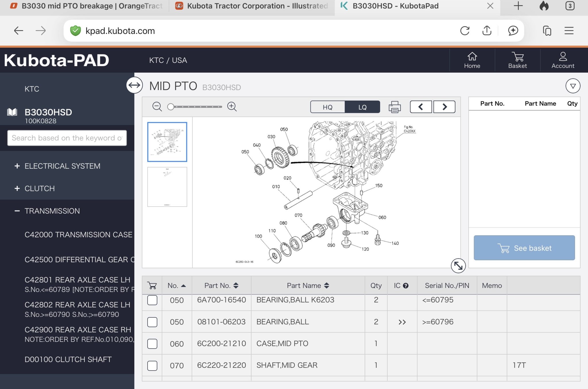This screenshot has height=389, width=588.
Task: Click the zoom in magnifier icon
Action: point(232,107)
